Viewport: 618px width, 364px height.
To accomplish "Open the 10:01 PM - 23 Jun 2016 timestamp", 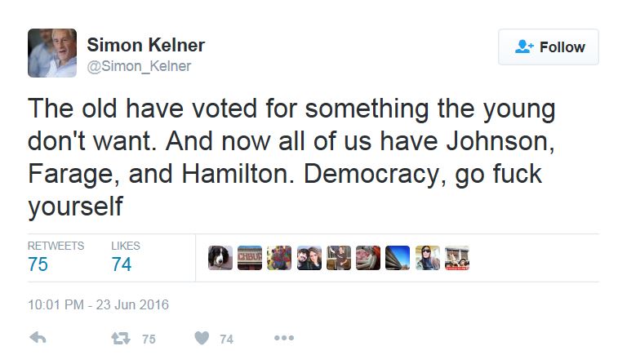I will pyautogui.click(x=98, y=304).
